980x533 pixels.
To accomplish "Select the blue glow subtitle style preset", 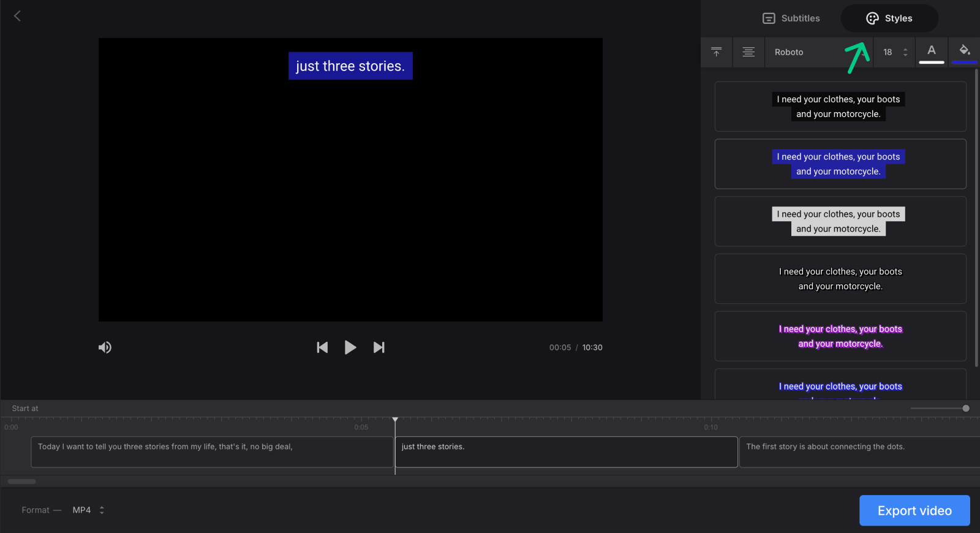I will click(x=840, y=385).
